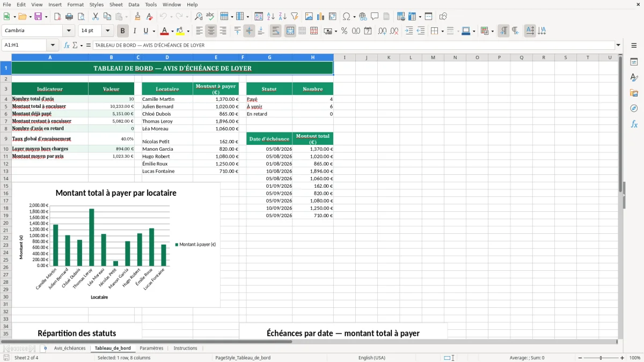Open the Format menu

(75, 4)
